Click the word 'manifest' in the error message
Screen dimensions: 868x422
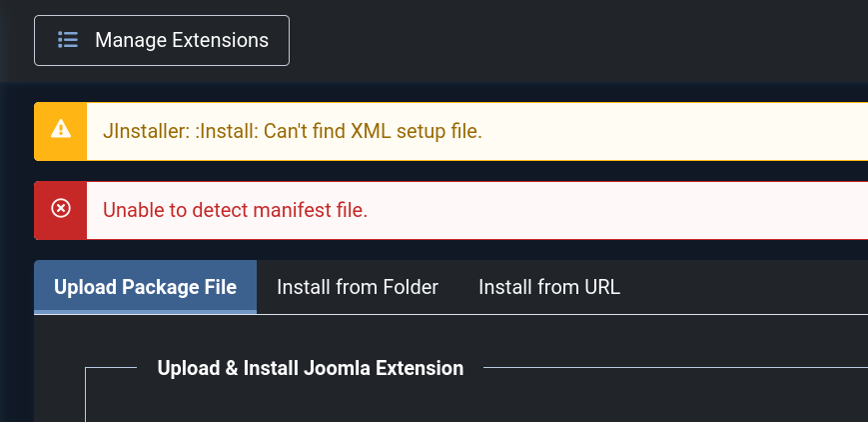[283, 210]
